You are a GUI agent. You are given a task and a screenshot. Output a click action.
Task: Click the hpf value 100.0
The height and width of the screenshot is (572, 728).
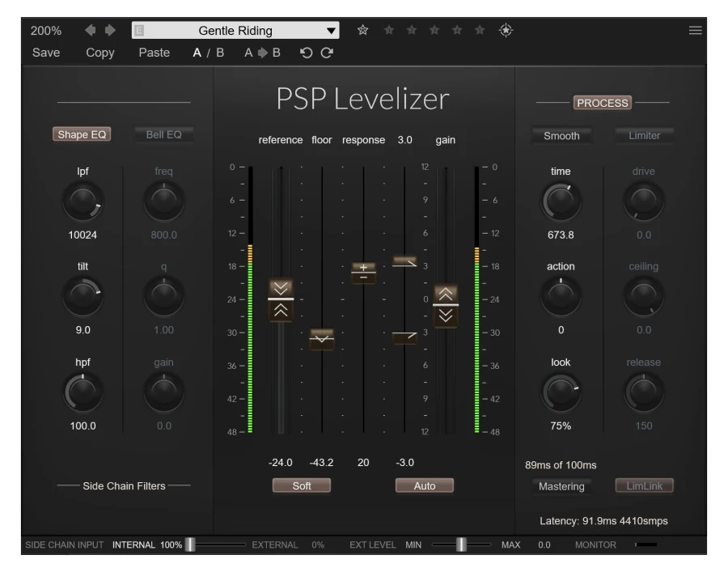coord(83,426)
